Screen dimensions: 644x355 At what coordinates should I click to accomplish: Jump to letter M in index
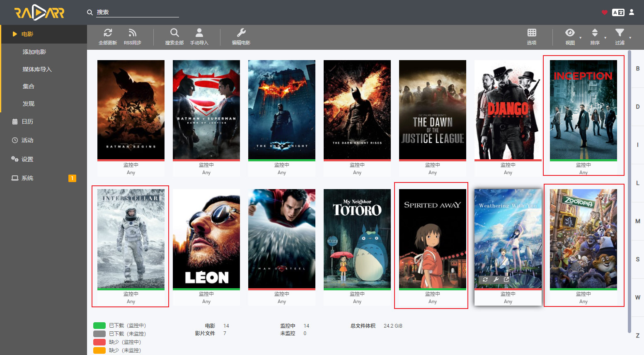pos(638,221)
